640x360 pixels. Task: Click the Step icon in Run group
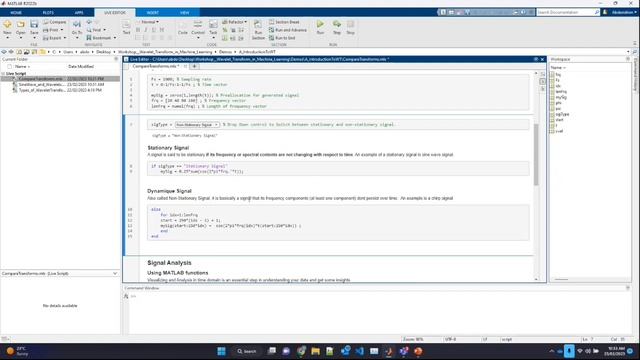tap(337, 25)
